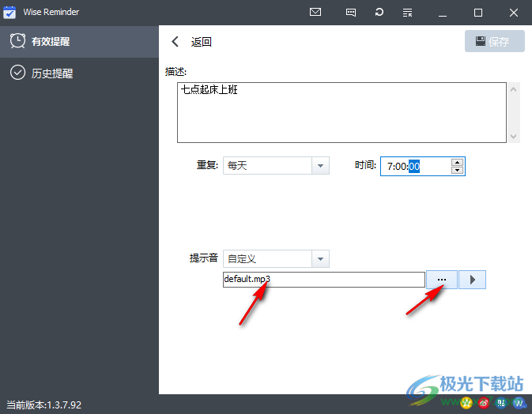The width and height of the screenshot is (532, 414).
Task: Select the 有效提醒 sidebar tab
Action: (79, 41)
